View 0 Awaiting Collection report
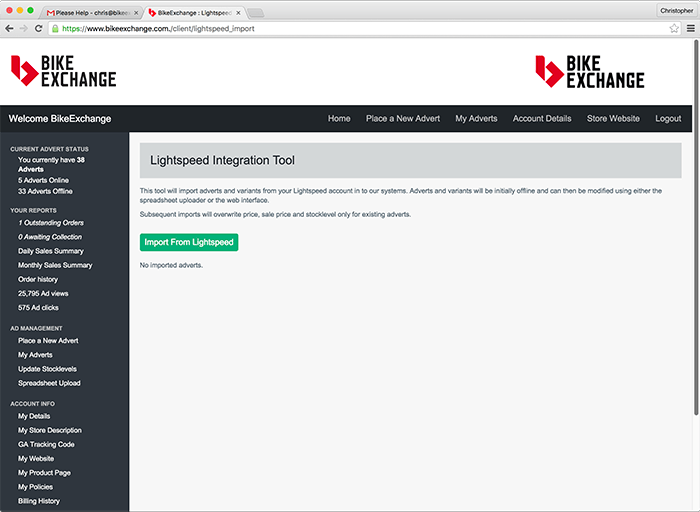The width and height of the screenshot is (700, 512). (x=50, y=237)
